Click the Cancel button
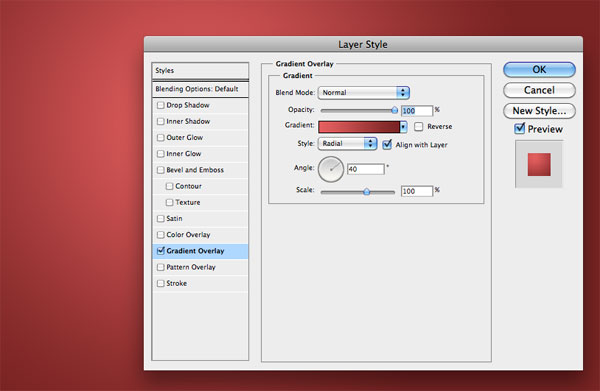Image resolution: width=600 pixels, height=391 pixels. click(x=539, y=90)
